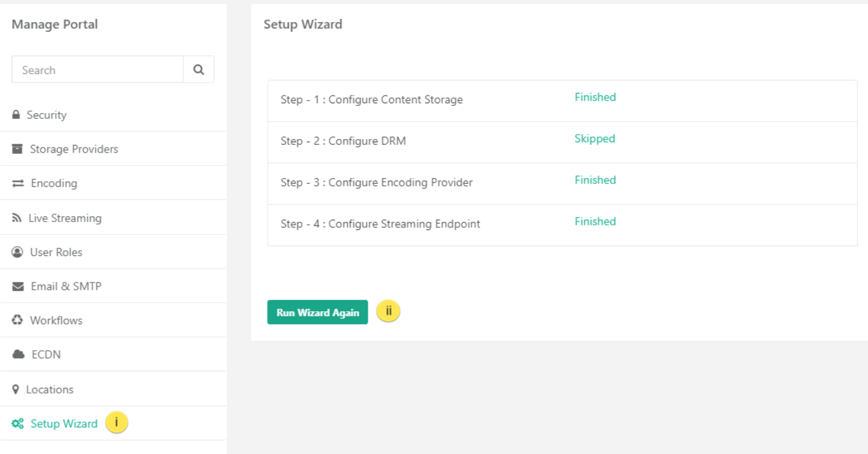Click the Security lock icon

pos(16,115)
